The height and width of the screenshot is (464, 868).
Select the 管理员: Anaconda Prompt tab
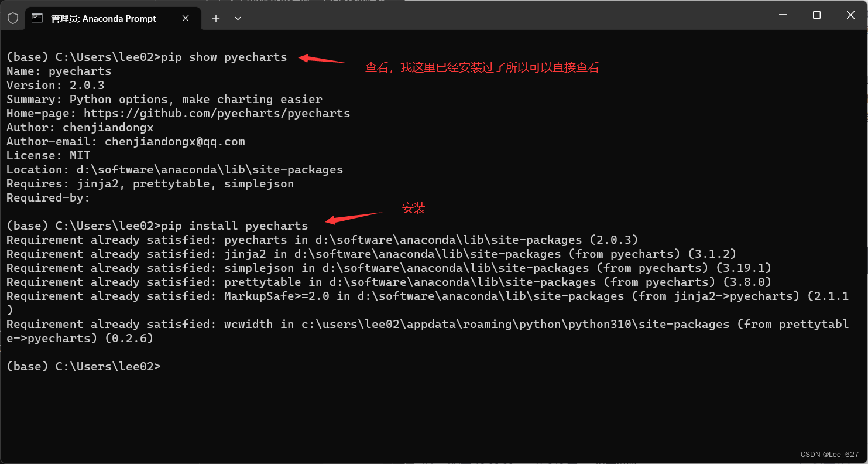(105, 18)
